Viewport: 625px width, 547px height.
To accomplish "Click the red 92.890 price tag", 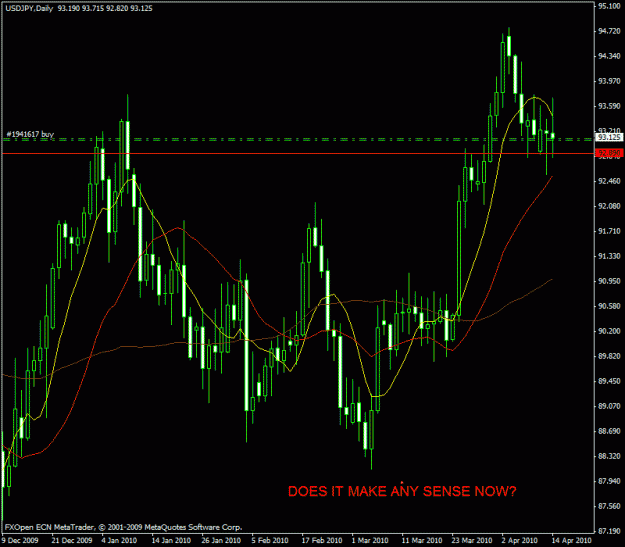I will click(609, 153).
